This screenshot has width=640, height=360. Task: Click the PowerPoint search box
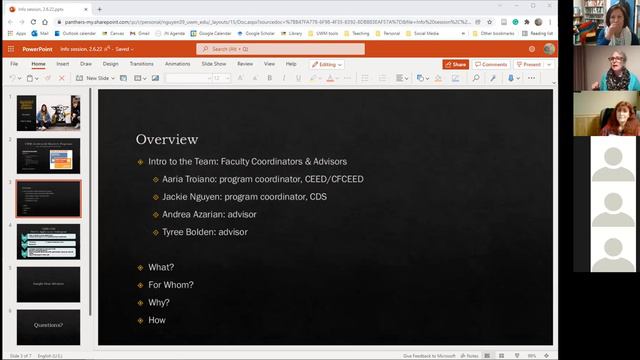coord(280,49)
